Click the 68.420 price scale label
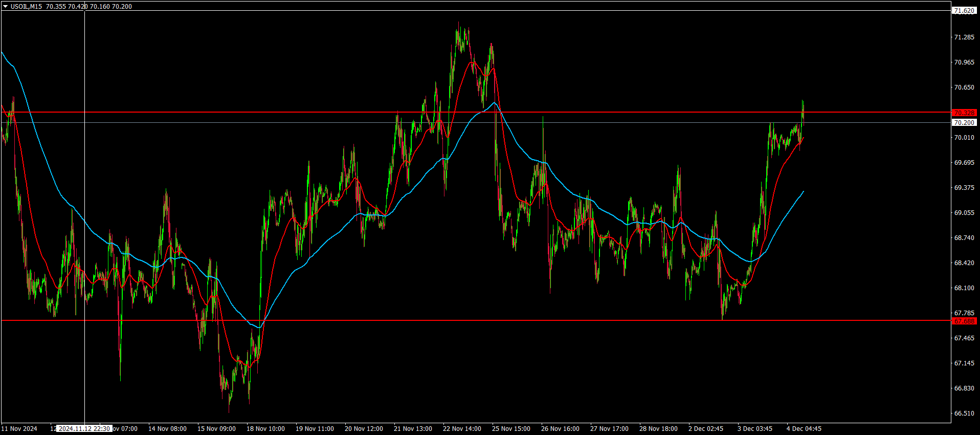This screenshot has height=435, width=980. [964, 263]
